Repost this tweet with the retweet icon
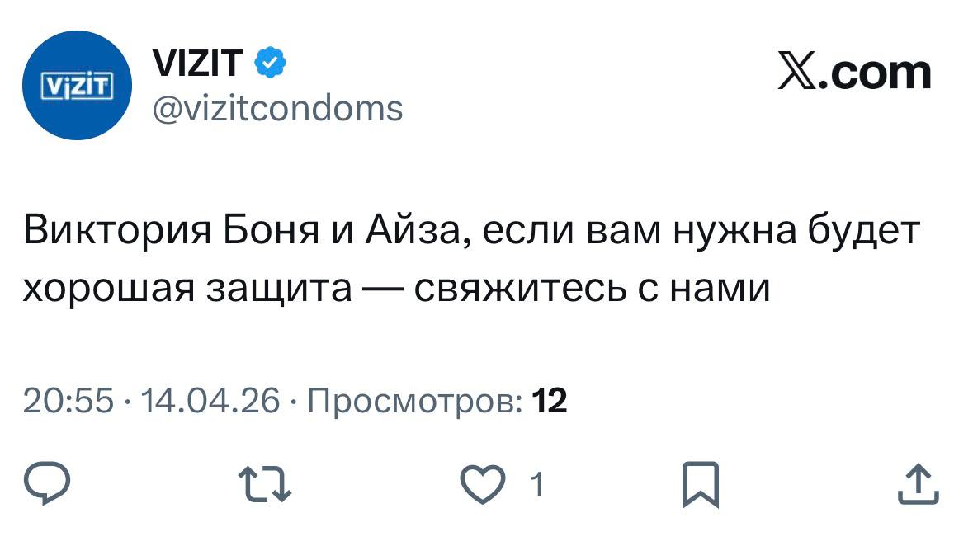 click(x=263, y=484)
